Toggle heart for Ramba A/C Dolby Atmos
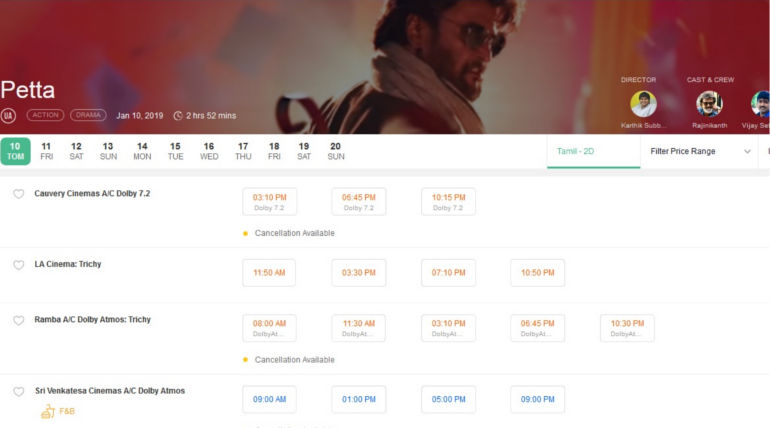Screen dimensions: 770x428 tap(18, 320)
